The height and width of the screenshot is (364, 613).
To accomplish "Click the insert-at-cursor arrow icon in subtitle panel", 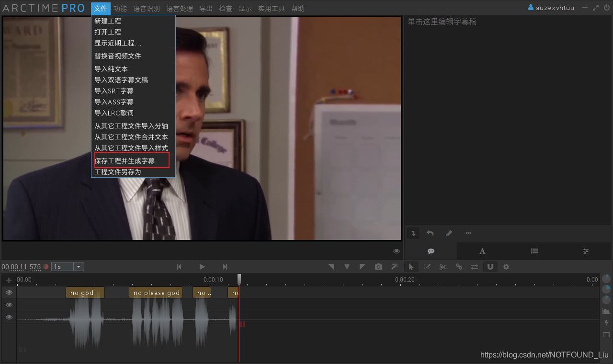I will point(413,233).
